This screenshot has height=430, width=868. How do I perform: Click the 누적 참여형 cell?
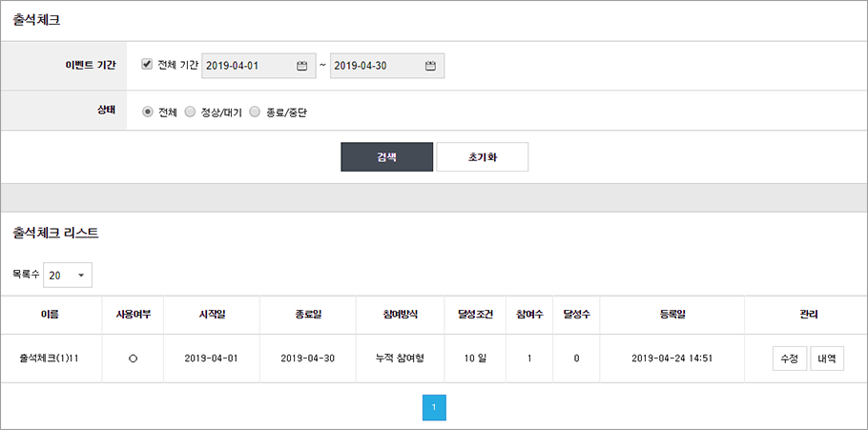coord(400,358)
